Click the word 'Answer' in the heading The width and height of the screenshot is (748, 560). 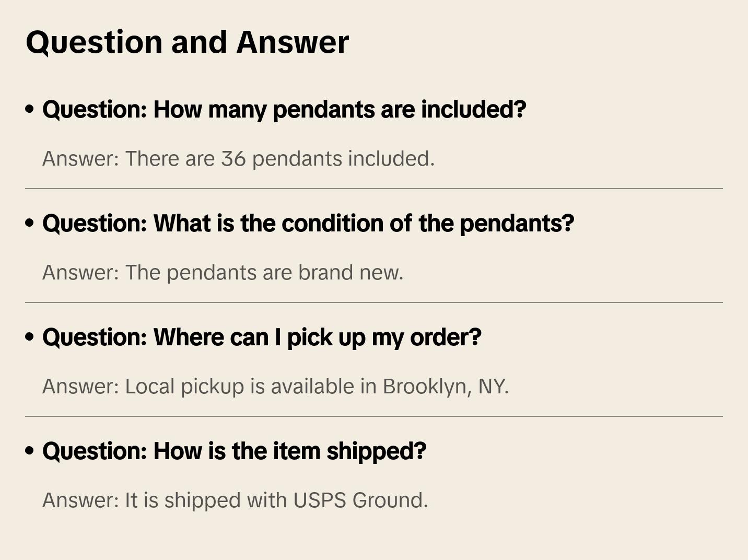point(293,42)
